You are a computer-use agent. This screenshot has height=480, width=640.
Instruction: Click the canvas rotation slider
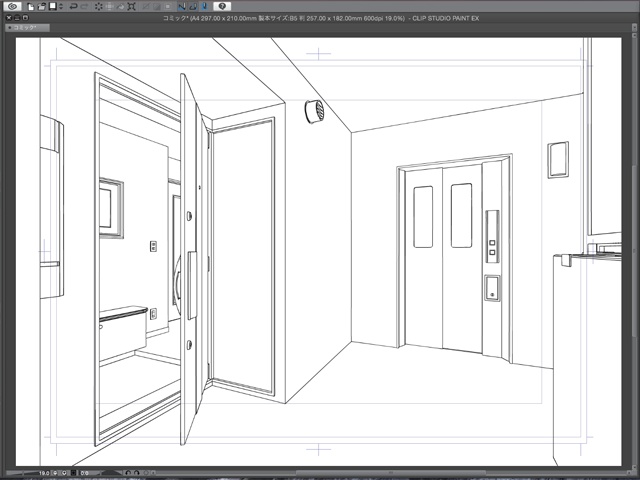[x=111, y=473]
